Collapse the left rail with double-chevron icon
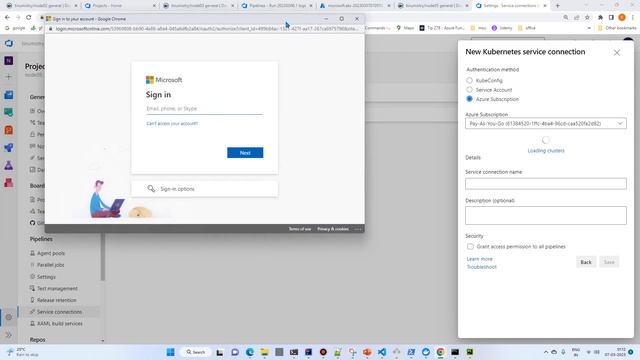The image size is (640, 360). [x=9, y=335]
